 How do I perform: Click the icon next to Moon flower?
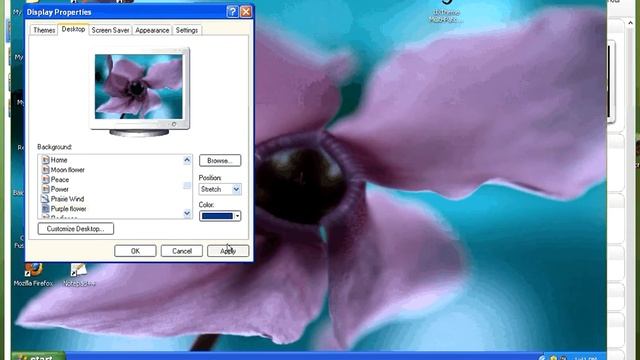[45, 170]
